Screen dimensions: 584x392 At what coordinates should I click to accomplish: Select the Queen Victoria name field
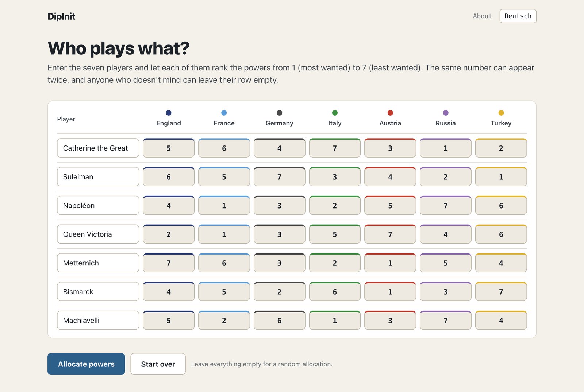pyautogui.click(x=98, y=234)
